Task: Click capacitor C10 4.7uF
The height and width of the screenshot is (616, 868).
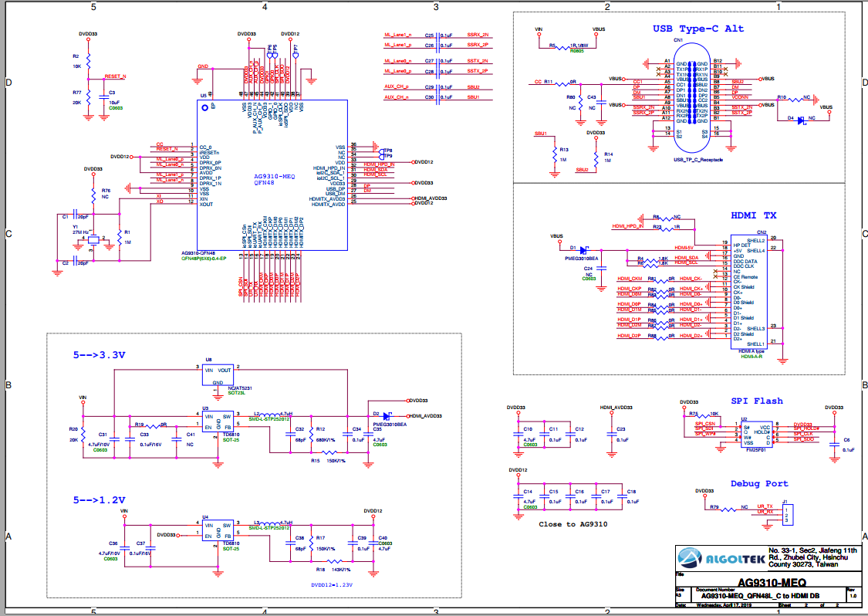Action: tap(518, 435)
